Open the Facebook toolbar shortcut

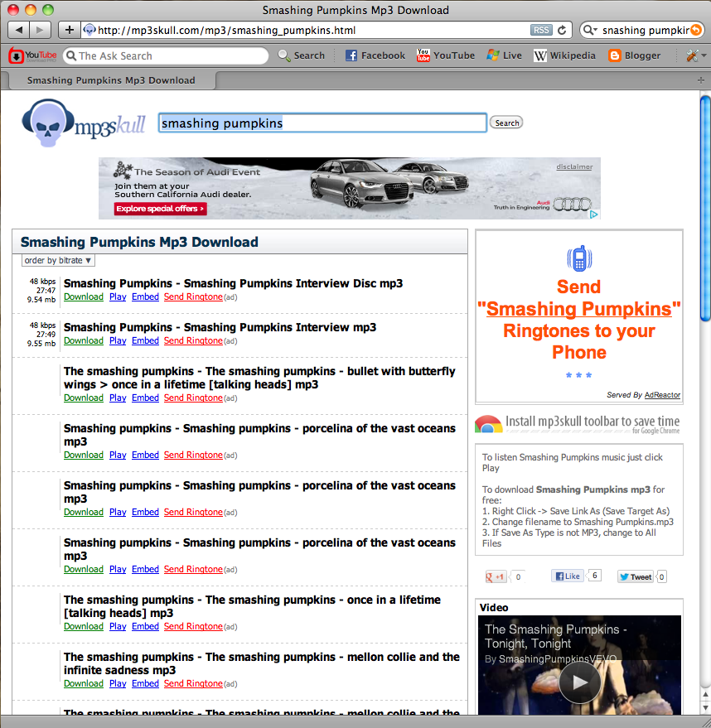(375, 55)
